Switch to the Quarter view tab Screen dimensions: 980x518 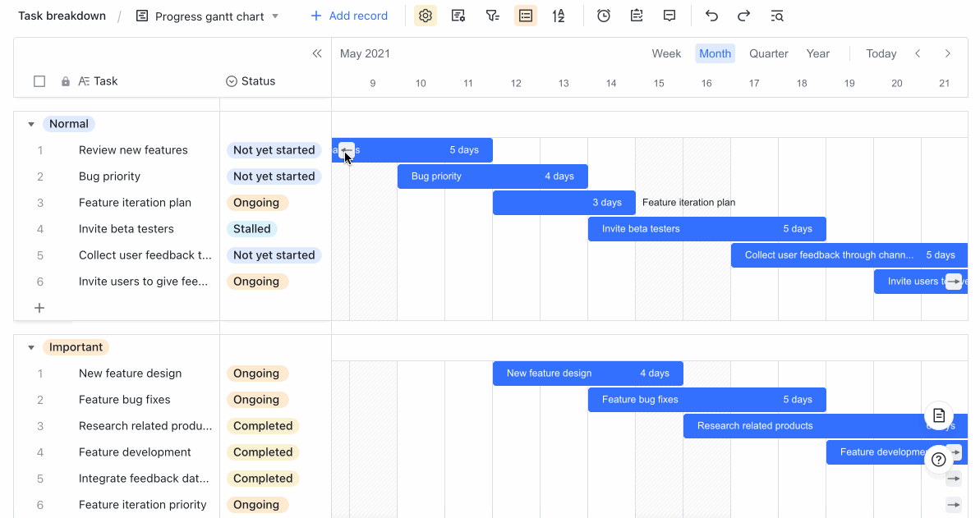click(768, 53)
